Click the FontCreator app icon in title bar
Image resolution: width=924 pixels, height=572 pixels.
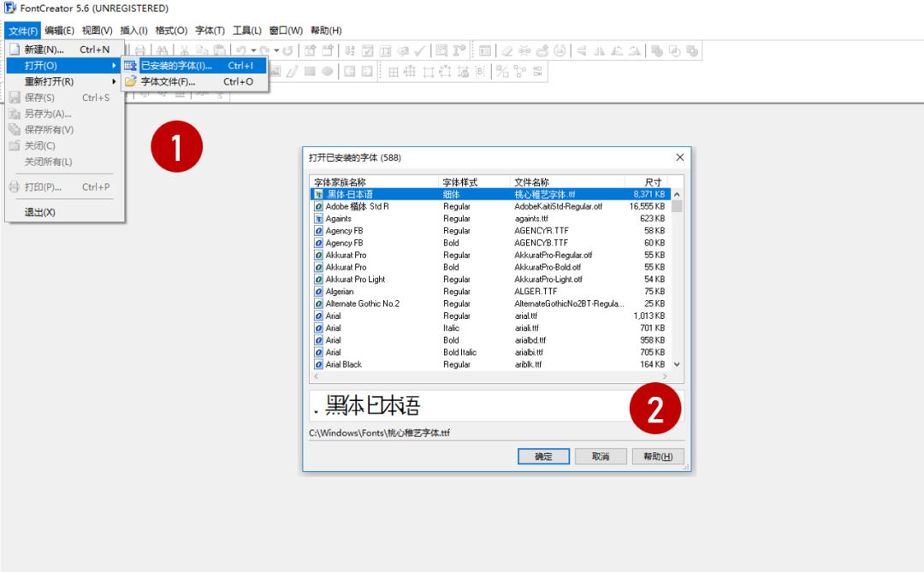(x=10, y=9)
